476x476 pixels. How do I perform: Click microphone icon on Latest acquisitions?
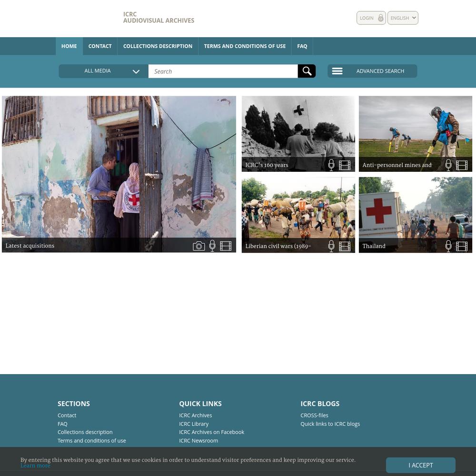pos(212,246)
